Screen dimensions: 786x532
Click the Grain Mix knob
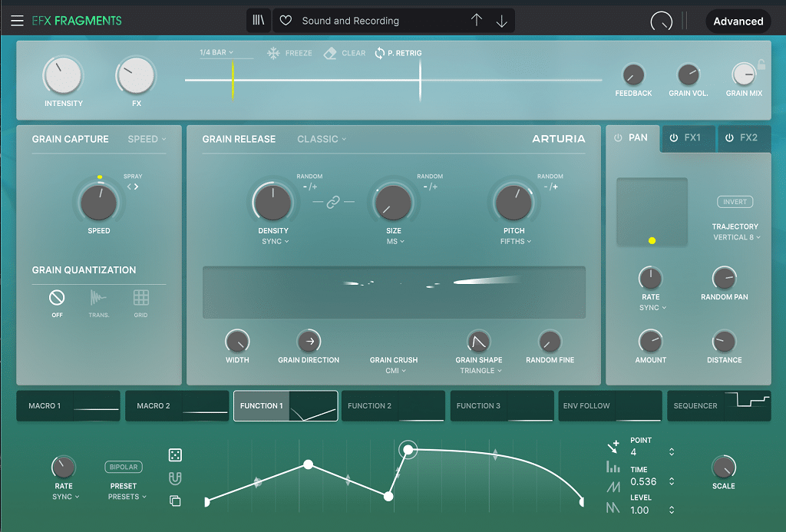point(744,74)
